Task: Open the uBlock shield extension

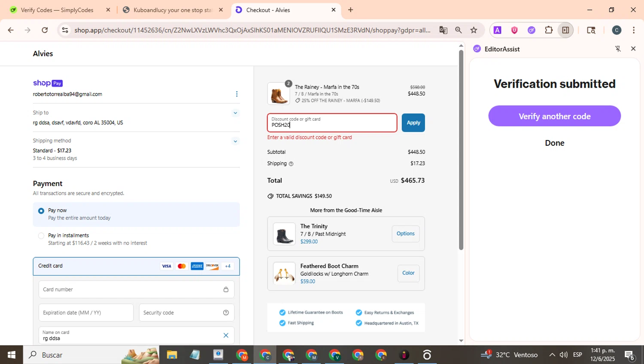Action: coord(514,30)
